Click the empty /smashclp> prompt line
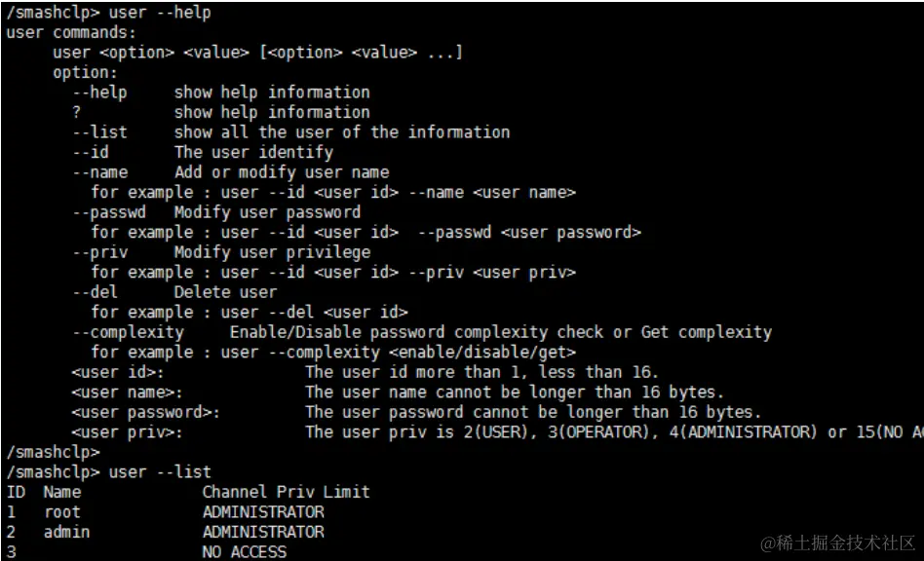Image resolution: width=924 pixels, height=561 pixels. tap(50, 452)
